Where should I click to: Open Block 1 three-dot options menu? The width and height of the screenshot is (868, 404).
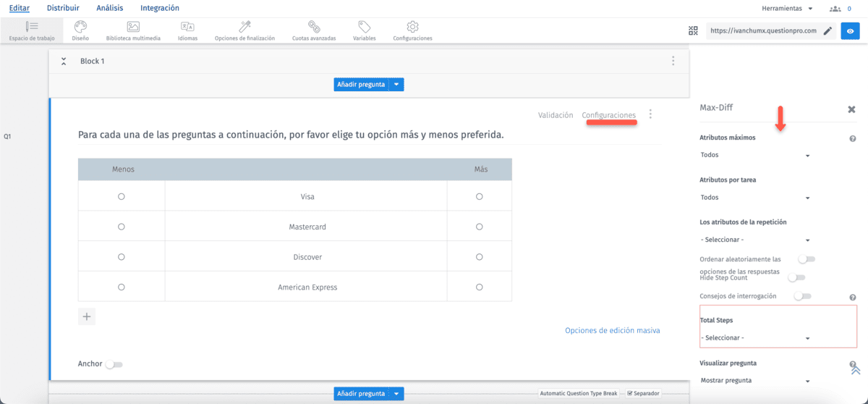coord(673,62)
